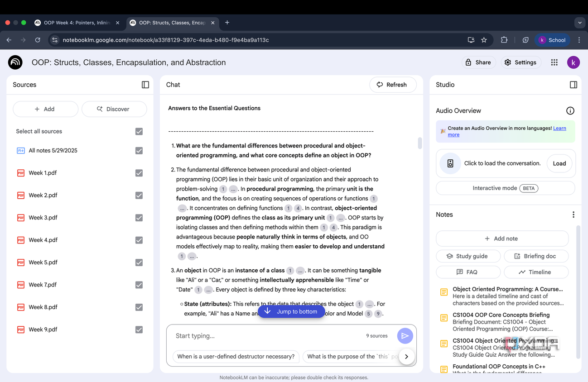Reload the page in Chrome
588x382 pixels.
[38, 40]
